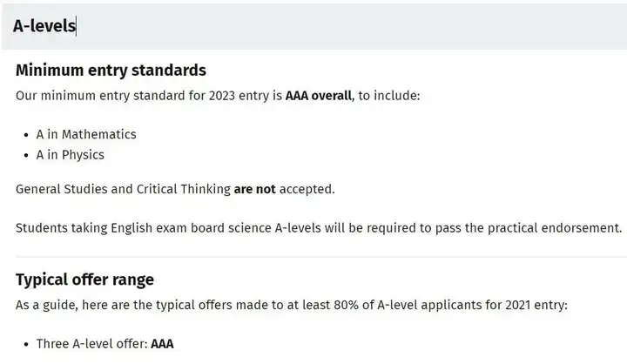Click the grey header bar beside A-levels

coord(352,26)
